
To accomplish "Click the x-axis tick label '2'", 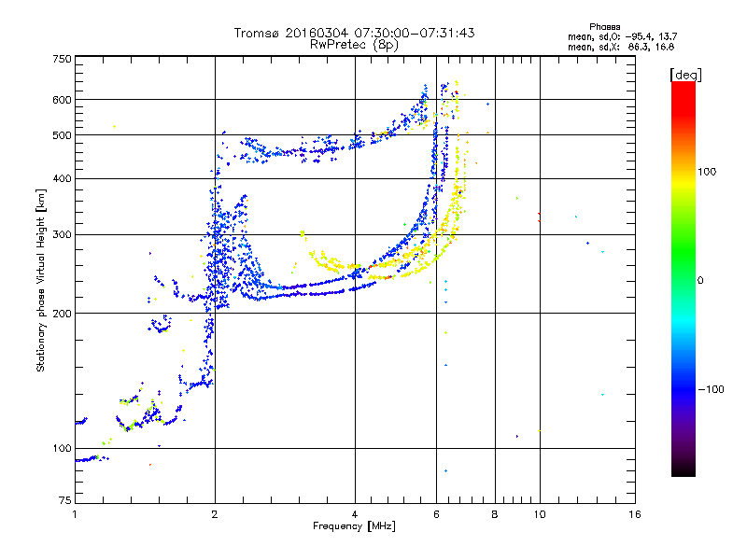I will (x=215, y=514).
